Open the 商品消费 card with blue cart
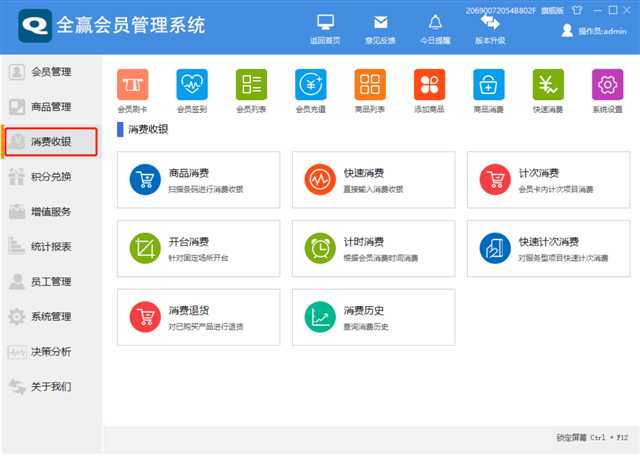This screenshot has width=640, height=456. (x=198, y=180)
